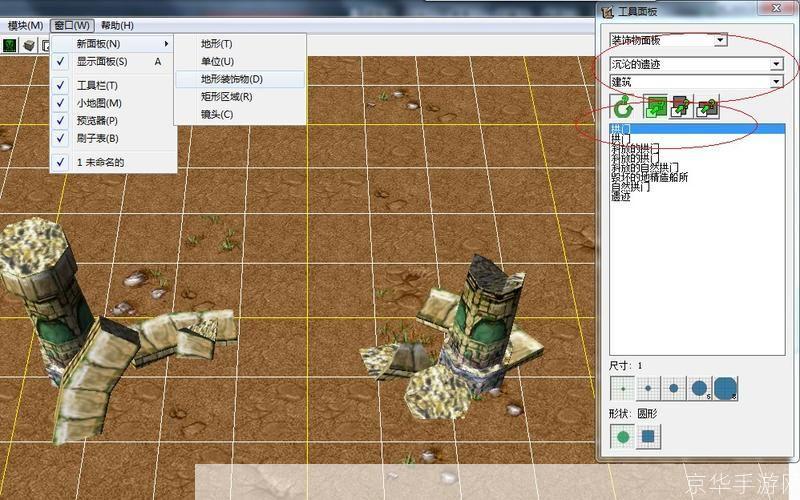800x500 pixels.
Task: Toggle the green overlapping-squares arrow icon
Action: [655, 107]
